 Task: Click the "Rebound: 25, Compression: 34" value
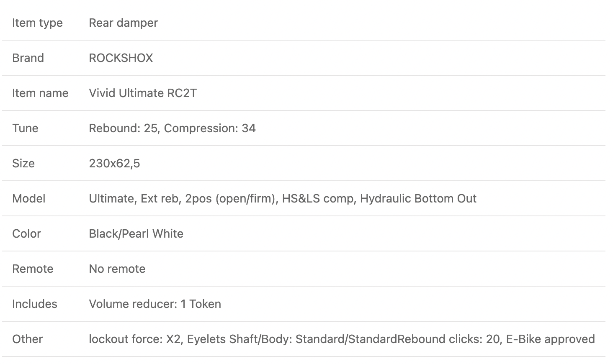172,128
